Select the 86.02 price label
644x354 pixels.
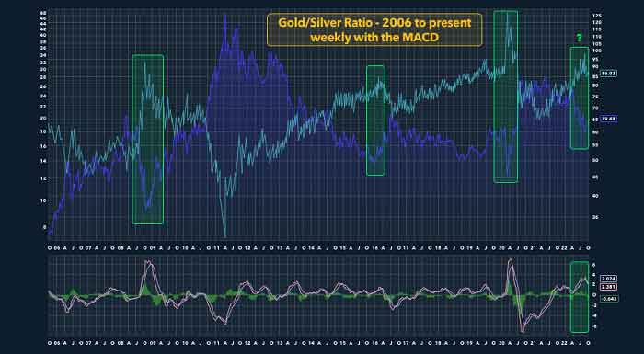point(608,74)
